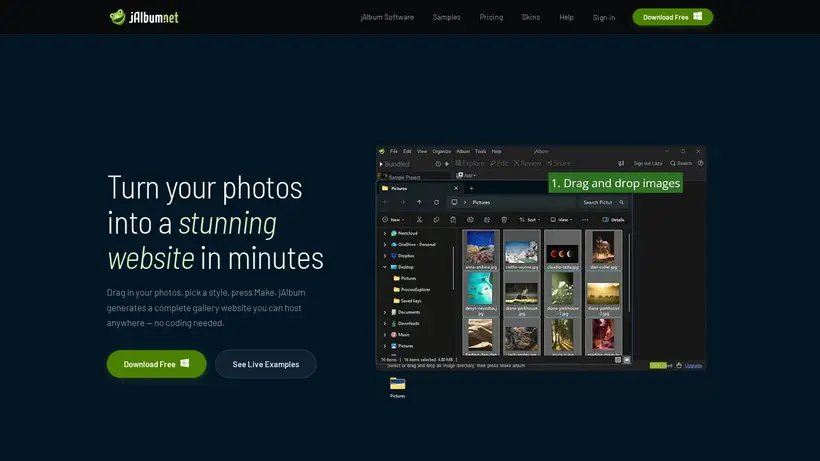
Task: Collapse the Desktop tree node
Action: (385, 267)
